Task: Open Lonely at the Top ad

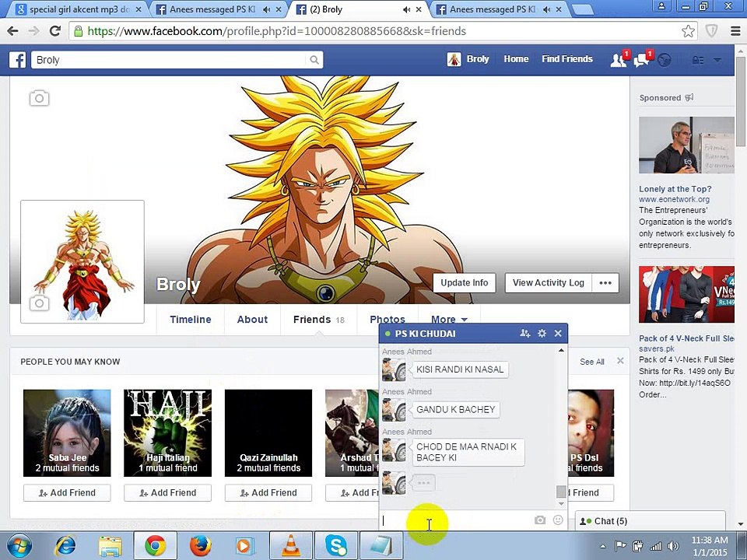Action: (x=675, y=189)
